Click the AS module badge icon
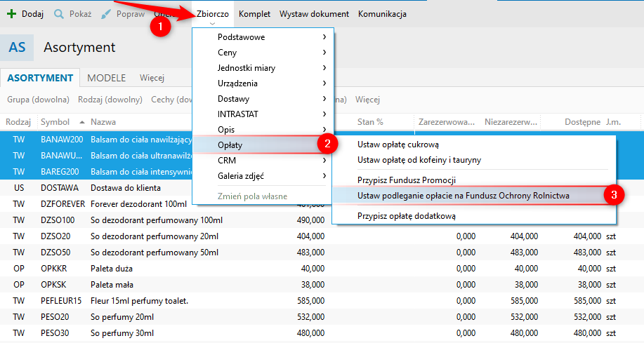 18,48
